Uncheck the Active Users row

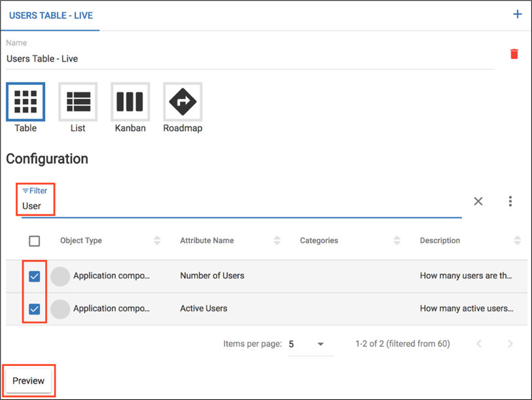35,308
